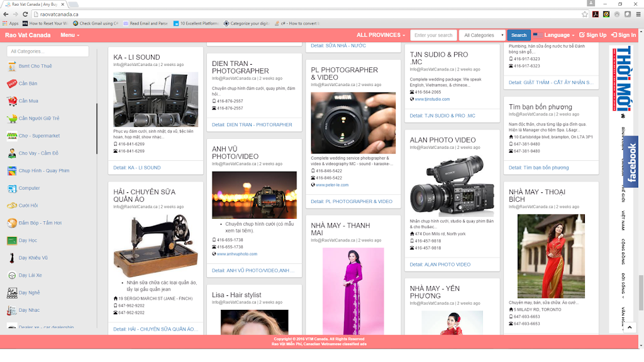Click the Dạy Khiêu Vũ dancer icon
The width and height of the screenshot is (644, 362).
(x=12, y=258)
